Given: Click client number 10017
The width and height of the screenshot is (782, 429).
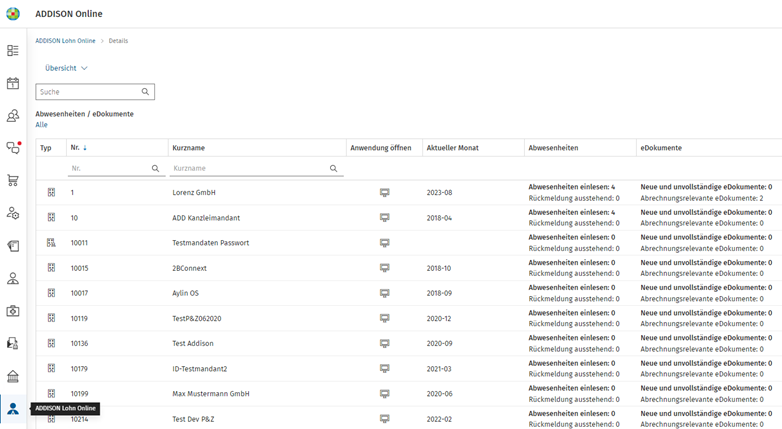Looking at the screenshot, I should click(79, 293).
